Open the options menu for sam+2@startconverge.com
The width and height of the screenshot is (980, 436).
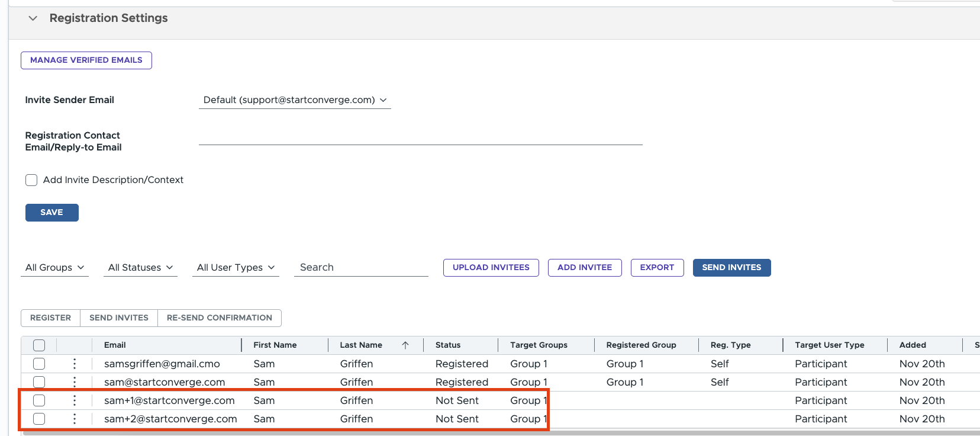pos(75,419)
